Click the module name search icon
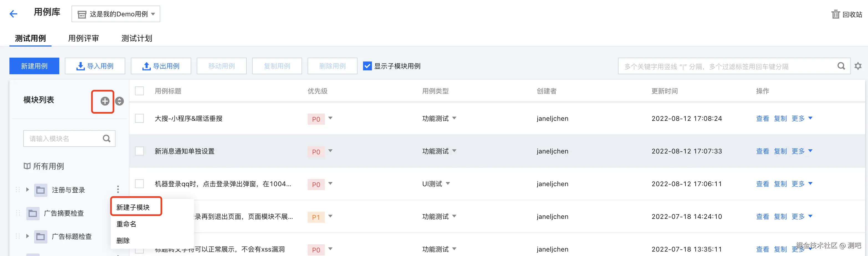The width and height of the screenshot is (868, 256). 106,139
